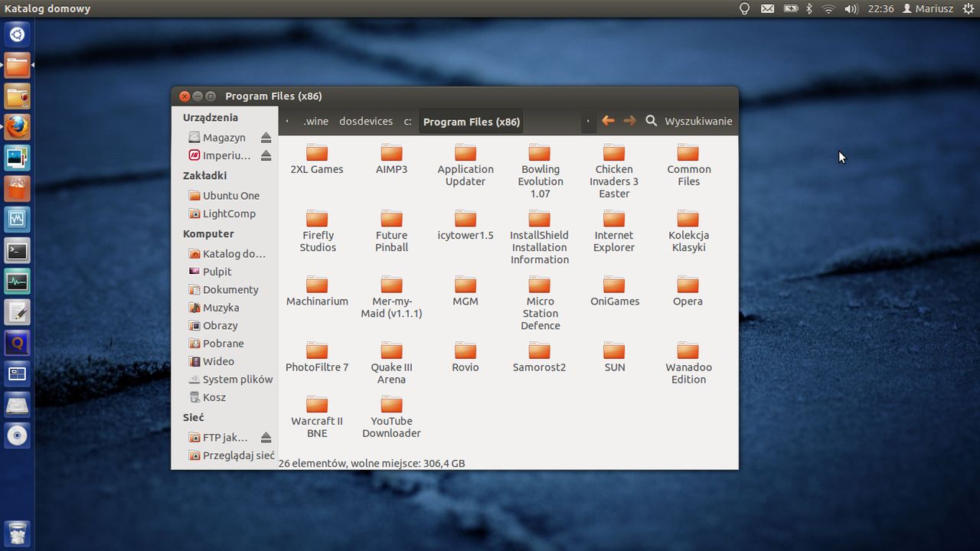The height and width of the screenshot is (551, 980).
Task: Select Program Files (x86) path button
Action: 472,121
